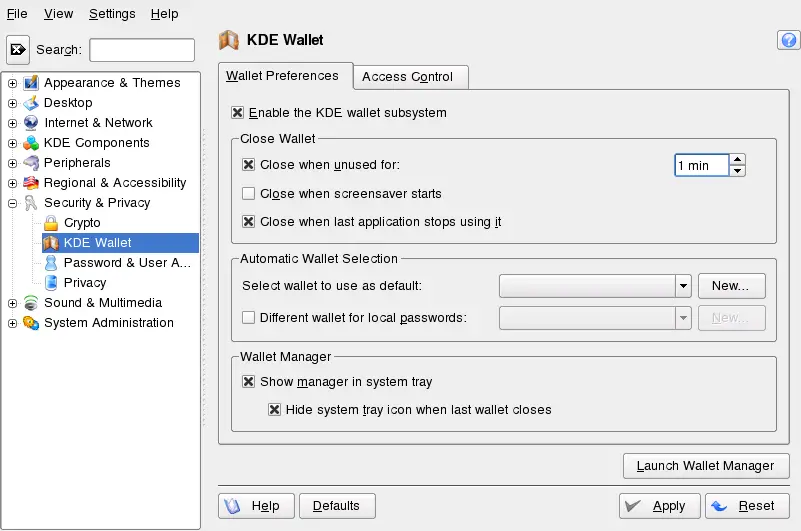Image resolution: width=801 pixels, height=531 pixels.
Task: Click the Crypto padlock icon
Action: click(x=51, y=223)
